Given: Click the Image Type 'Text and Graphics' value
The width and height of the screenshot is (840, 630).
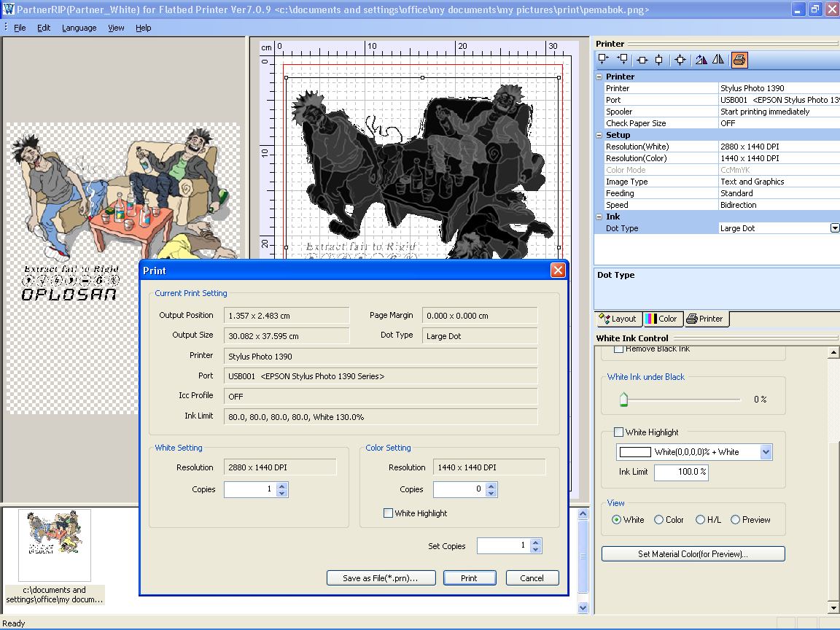Looking at the screenshot, I should pyautogui.click(x=779, y=182).
